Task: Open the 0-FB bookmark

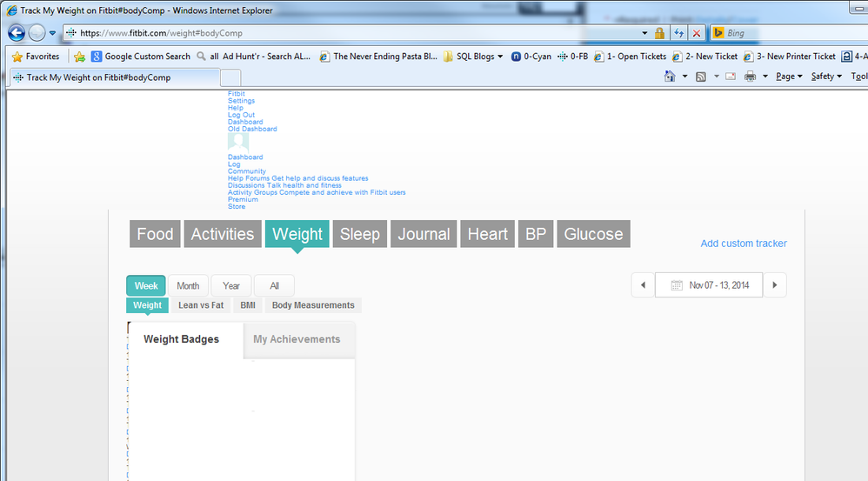Action: tap(572, 57)
